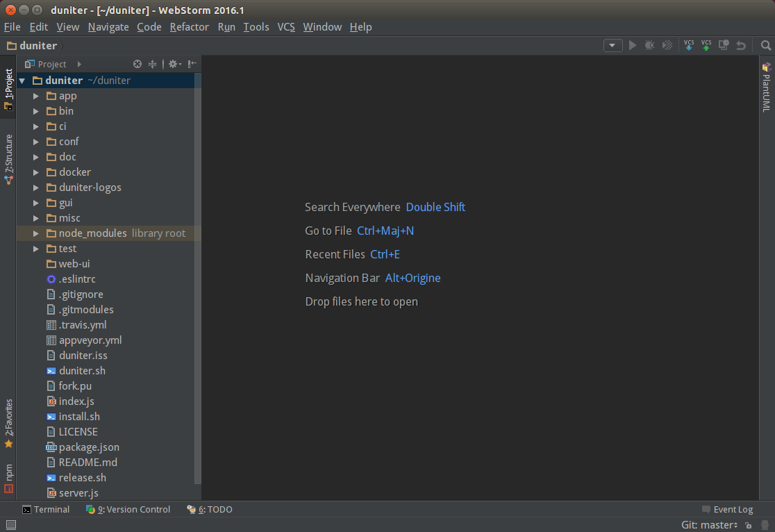Click the Revert (undo arrow) toolbar icon

741,45
